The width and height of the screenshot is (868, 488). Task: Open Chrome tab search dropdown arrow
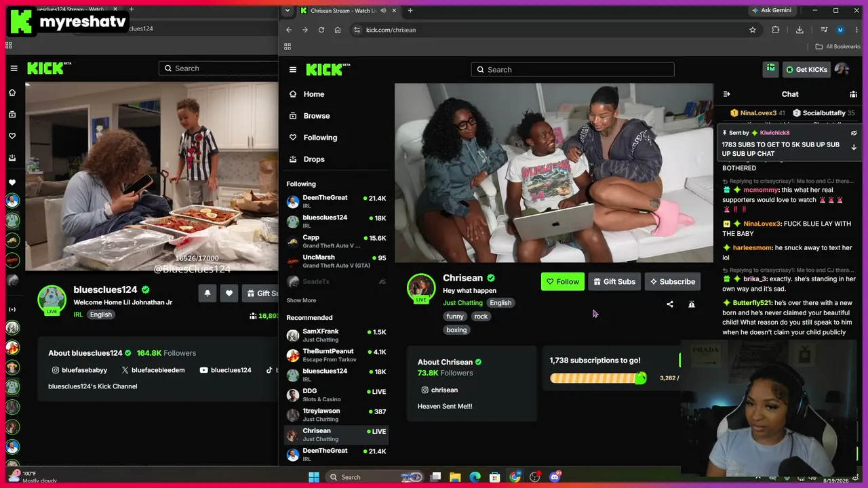click(288, 10)
